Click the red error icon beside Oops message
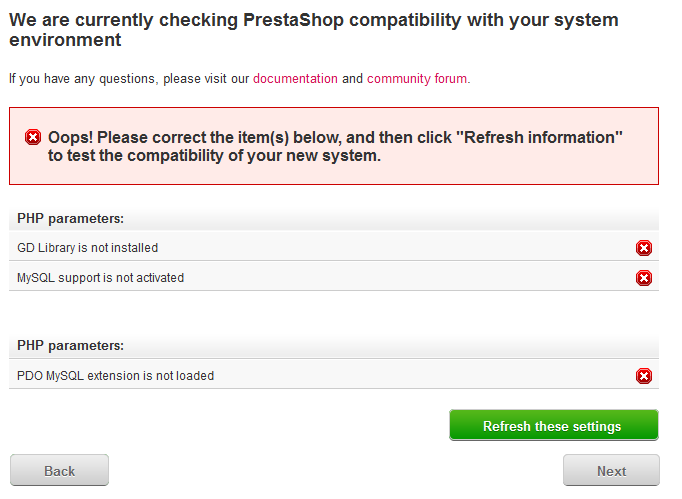This screenshot has height=499, width=682. (x=33, y=137)
